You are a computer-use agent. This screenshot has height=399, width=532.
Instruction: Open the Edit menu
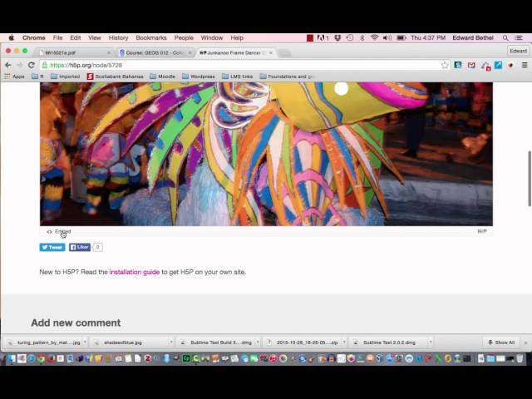76,37
